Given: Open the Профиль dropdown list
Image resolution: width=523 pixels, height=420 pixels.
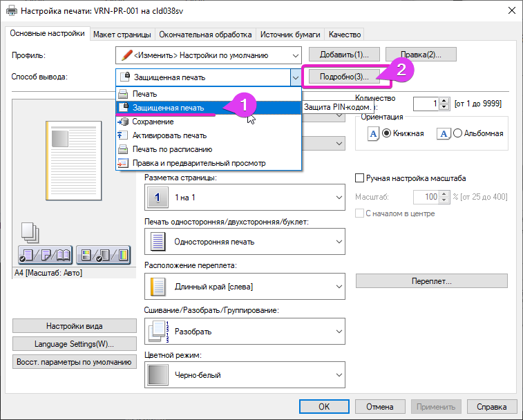Looking at the screenshot, I should 296,55.
